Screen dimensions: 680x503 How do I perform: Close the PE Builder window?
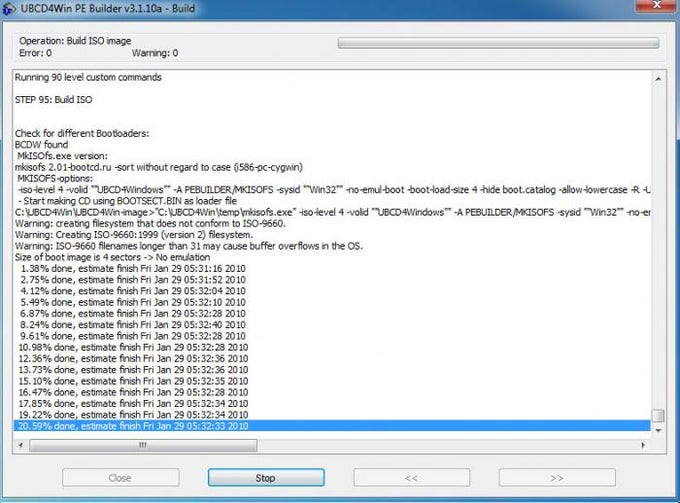[657, 5]
